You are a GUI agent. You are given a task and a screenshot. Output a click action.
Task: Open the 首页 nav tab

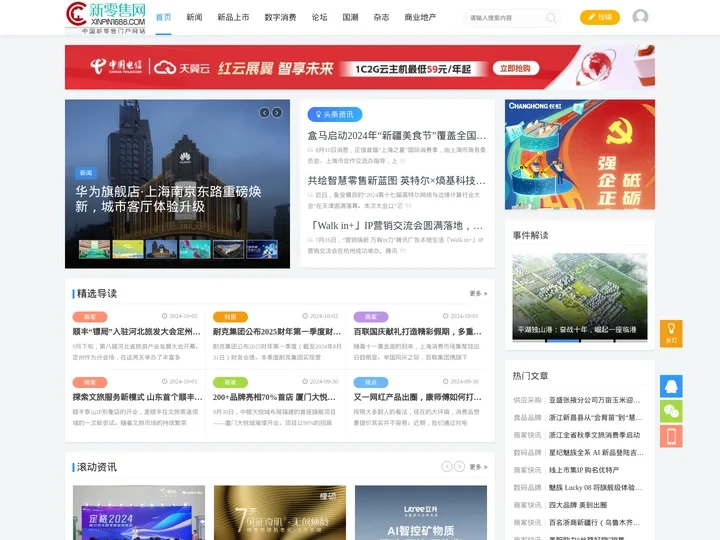163,17
